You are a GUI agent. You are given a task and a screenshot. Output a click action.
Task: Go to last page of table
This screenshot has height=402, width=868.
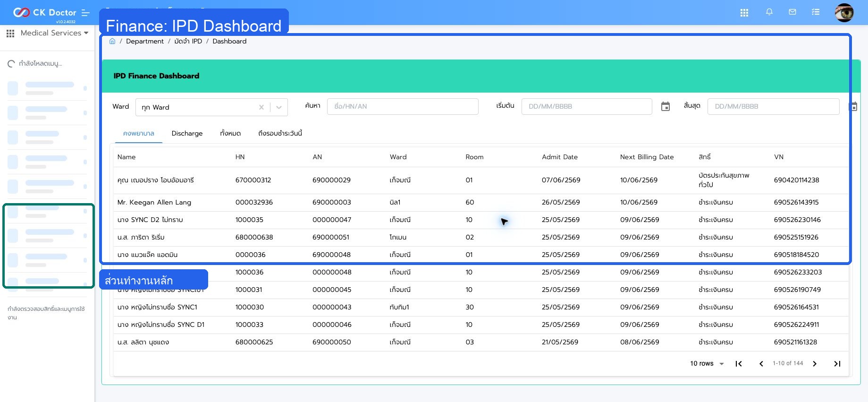837,363
